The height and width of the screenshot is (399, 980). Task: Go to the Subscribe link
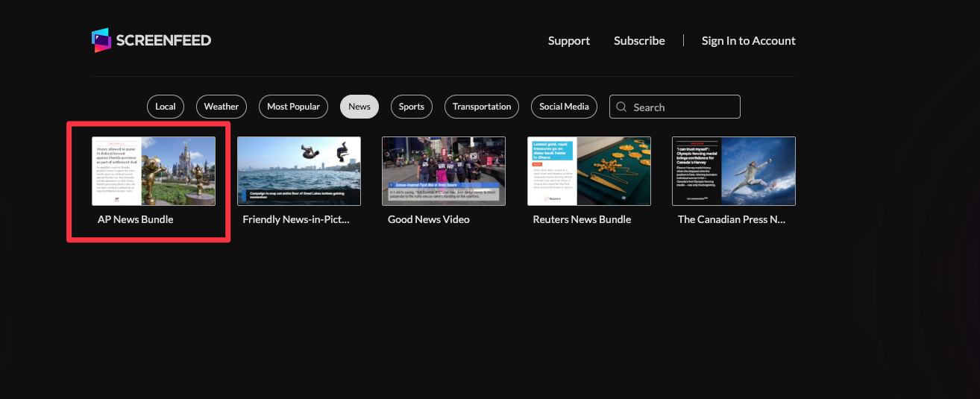(639, 41)
